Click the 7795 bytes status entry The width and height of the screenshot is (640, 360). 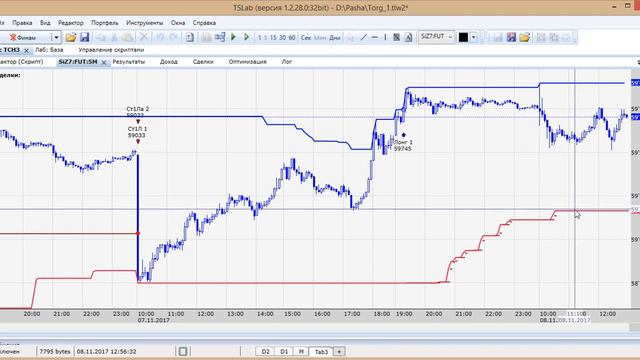click(55, 351)
